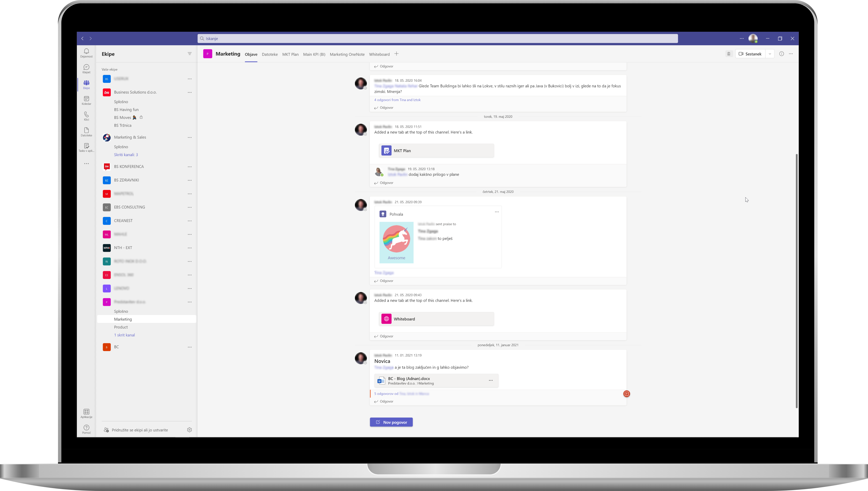Screen dimensions: 868x491
Task: Open the Pomoč help menu
Action: pyautogui.click(x=86, y=429)
